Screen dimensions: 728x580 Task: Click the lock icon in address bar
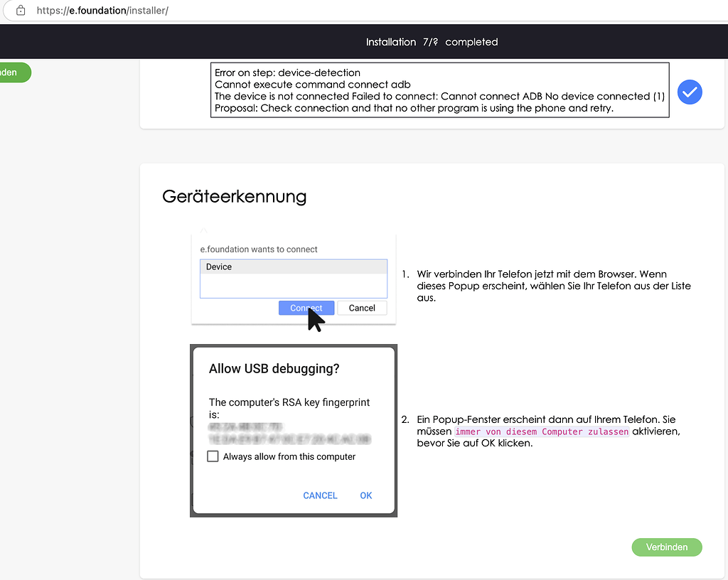click(21, 10)
